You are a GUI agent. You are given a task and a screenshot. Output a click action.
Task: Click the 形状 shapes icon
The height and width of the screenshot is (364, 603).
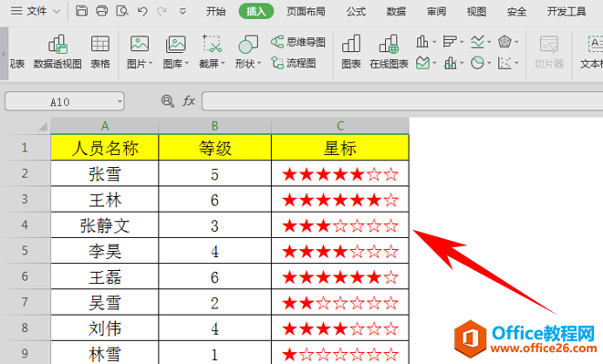(247, 44)
